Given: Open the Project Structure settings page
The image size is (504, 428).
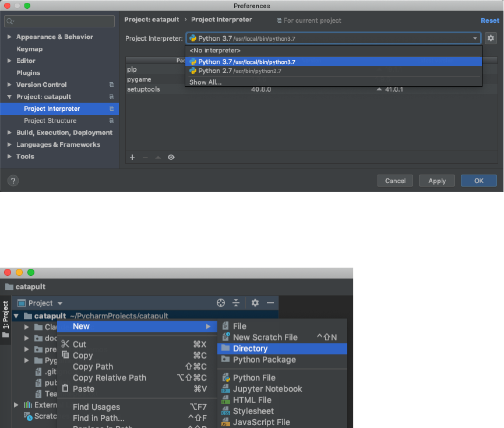Looking at the screenshot, I should [59, 121].
